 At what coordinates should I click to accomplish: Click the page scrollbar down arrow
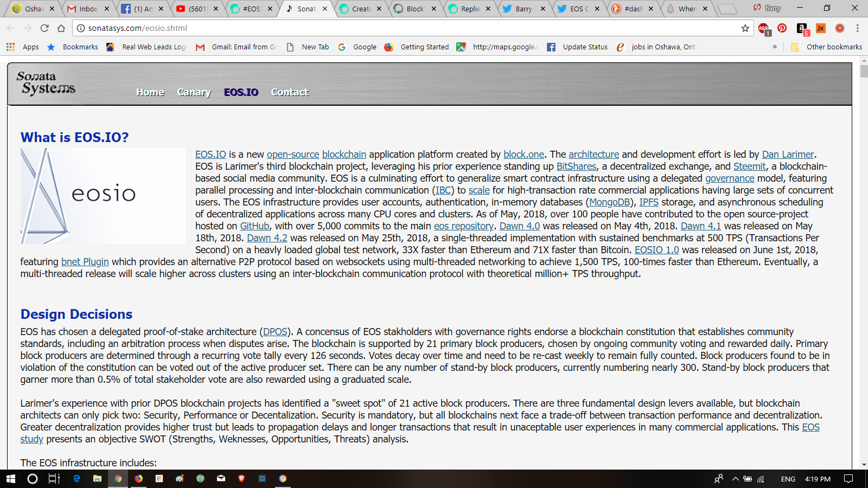(x=864, y=465)
